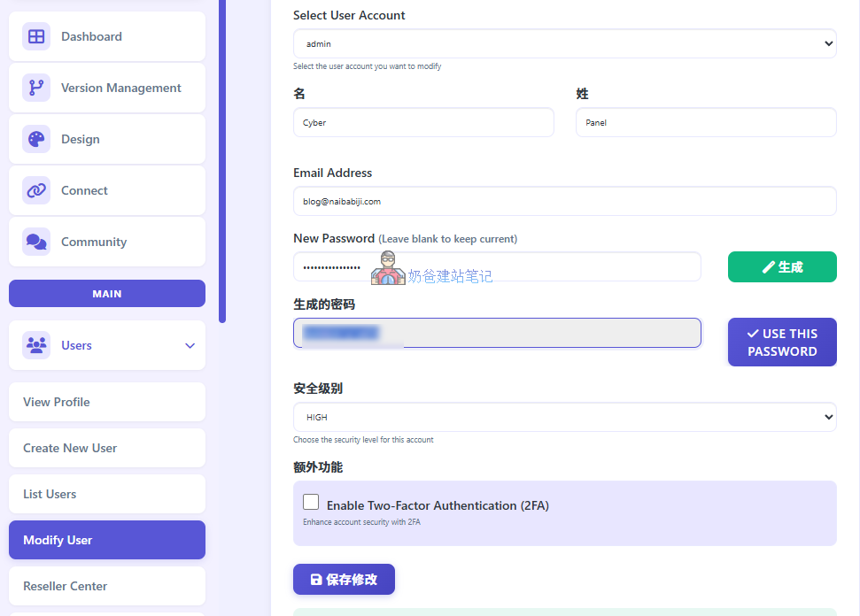Click inside the Email Address field

point(564,201)
